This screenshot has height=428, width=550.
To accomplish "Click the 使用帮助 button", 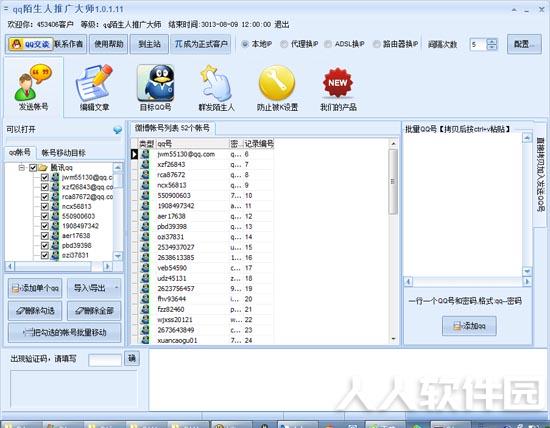I will point(108,44).
